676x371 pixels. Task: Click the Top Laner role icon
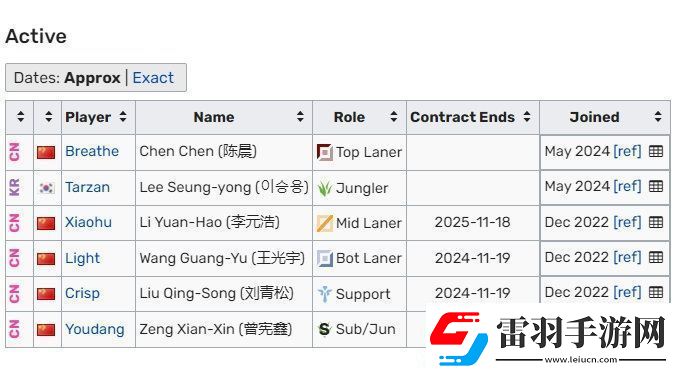tap(324, 152)
